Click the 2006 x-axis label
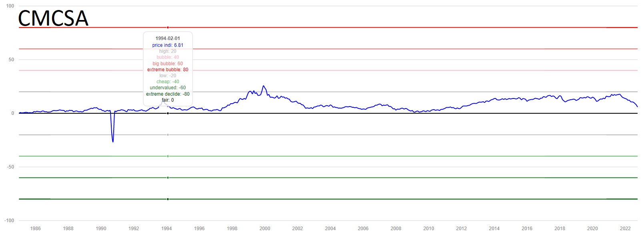Viewport: 644px width, 243px height. click(x=363, y=229)
